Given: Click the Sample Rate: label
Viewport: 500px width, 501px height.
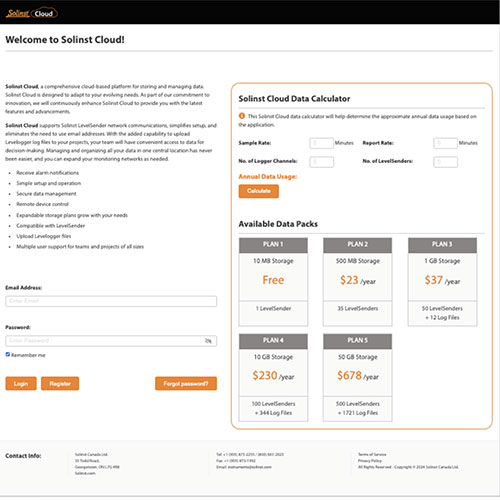Looking at the screenshot, I should click(x=255, y=143).
